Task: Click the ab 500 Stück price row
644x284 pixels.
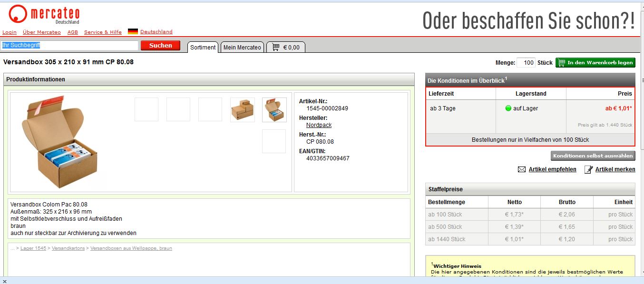Action: click(x=530, y=227)
